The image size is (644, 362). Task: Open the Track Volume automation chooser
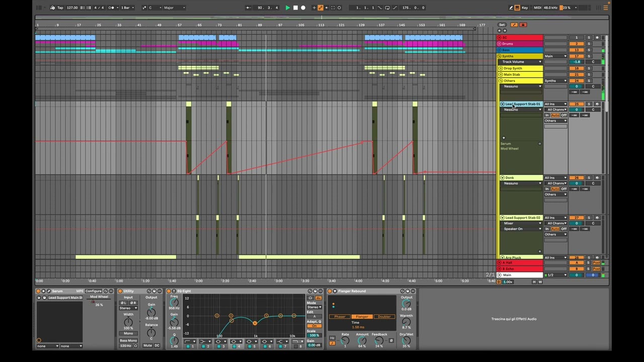[522, 62]
